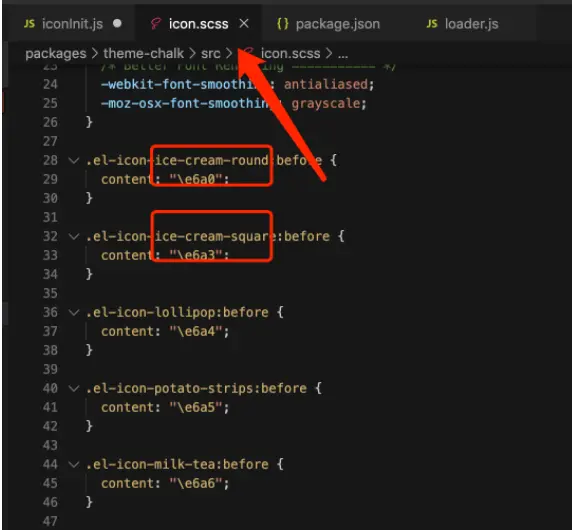Collapse the .el-icon-ice-cream-round rule at line 28

point(74,160)
